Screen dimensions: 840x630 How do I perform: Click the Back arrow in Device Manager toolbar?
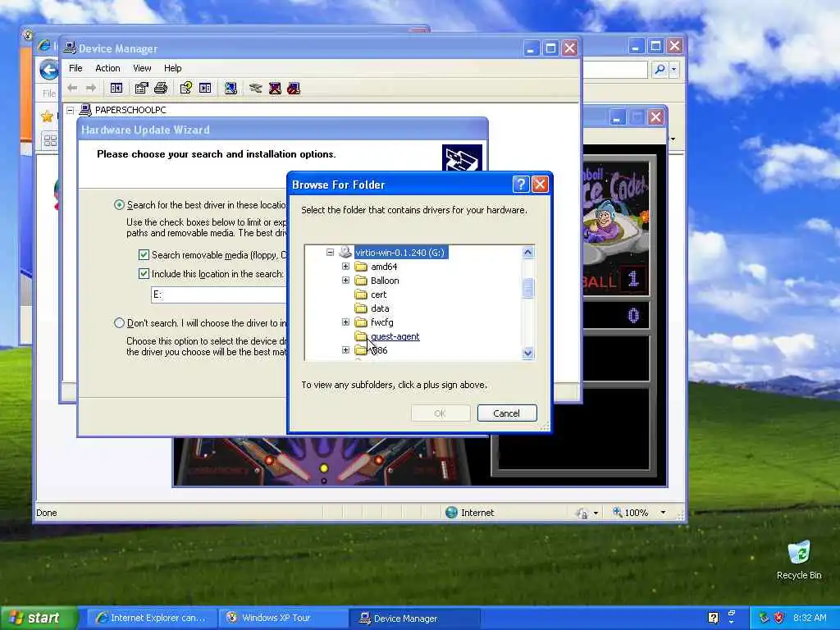pyautogui.click(x=72, y=88)
